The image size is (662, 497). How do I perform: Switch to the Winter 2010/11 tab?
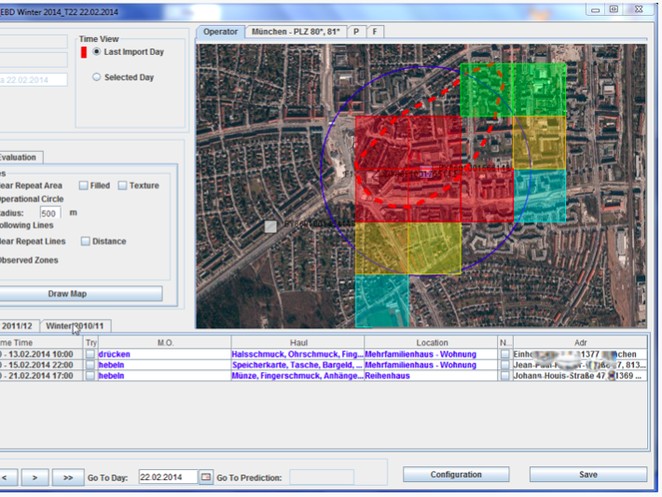pos(76,326)
